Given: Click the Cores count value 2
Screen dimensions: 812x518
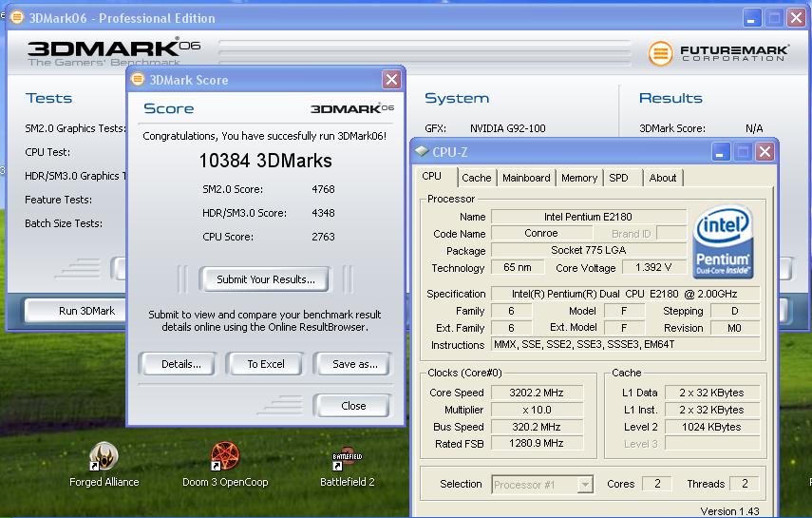Looking at the screenshot, I should pyautogui.click(x=657, y=484).
